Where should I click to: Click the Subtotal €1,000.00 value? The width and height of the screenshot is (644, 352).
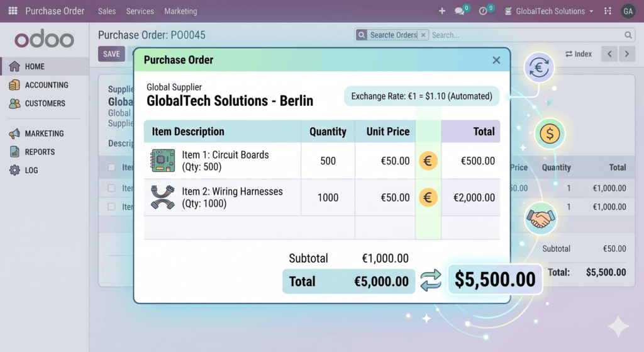pyautogui.click(x=385, y=258)
